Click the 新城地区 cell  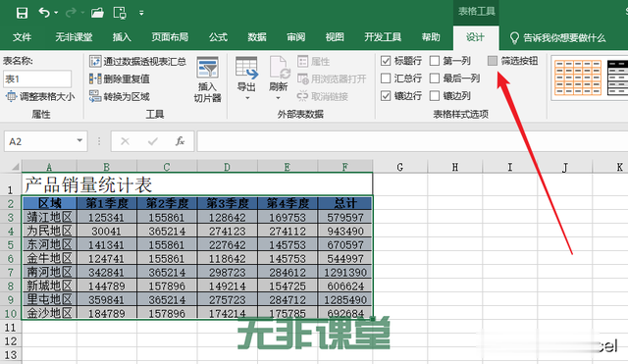[x=49, y=286]
